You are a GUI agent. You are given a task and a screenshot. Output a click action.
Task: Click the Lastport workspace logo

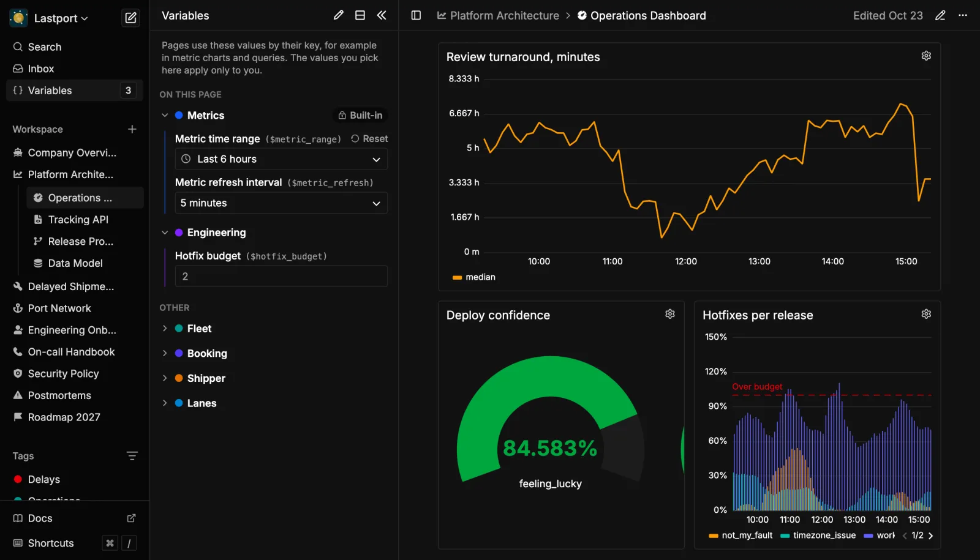coord(19,18)
